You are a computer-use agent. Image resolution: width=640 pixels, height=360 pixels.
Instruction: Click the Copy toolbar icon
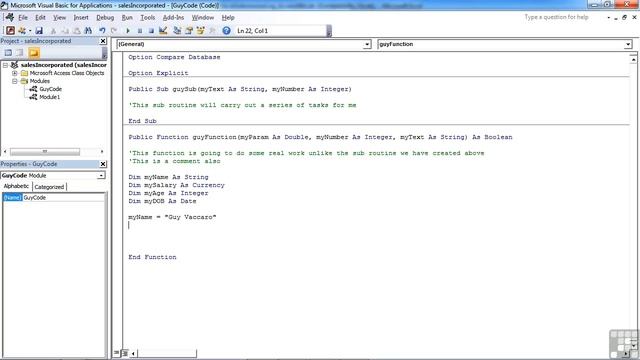65,31
